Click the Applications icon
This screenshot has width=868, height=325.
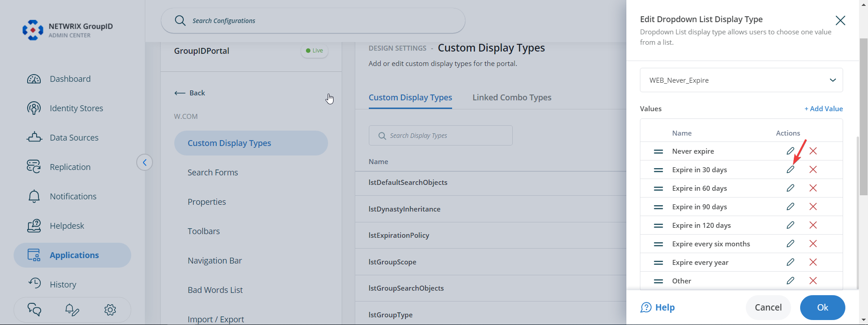(34, 255)
